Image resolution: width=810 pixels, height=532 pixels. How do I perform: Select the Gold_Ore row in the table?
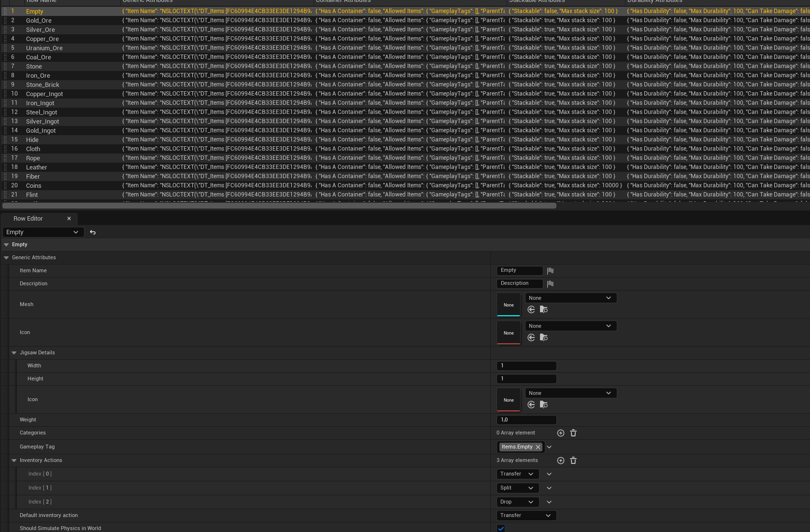pyautogui.click(x=405, y=20)
